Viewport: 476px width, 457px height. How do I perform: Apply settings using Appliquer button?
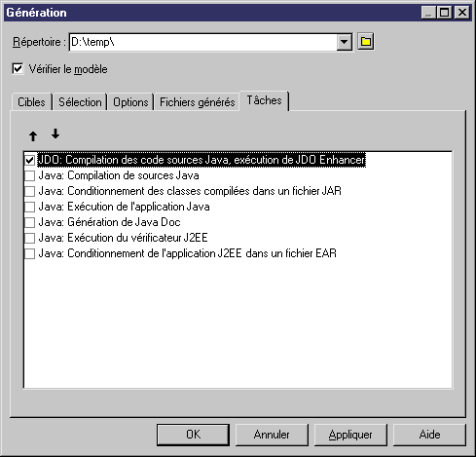click(350, 435)
